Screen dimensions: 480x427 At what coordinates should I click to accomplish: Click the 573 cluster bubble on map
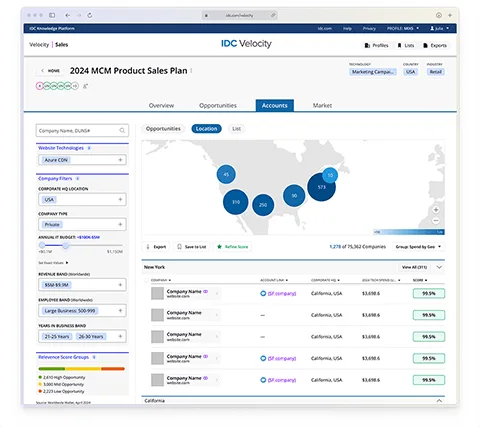(321, 187)
